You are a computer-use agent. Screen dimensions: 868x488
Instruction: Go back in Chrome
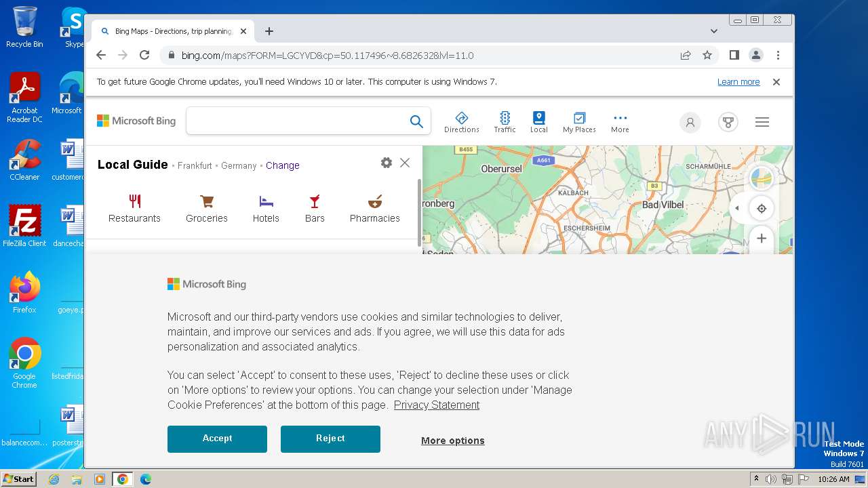point(101,56)
